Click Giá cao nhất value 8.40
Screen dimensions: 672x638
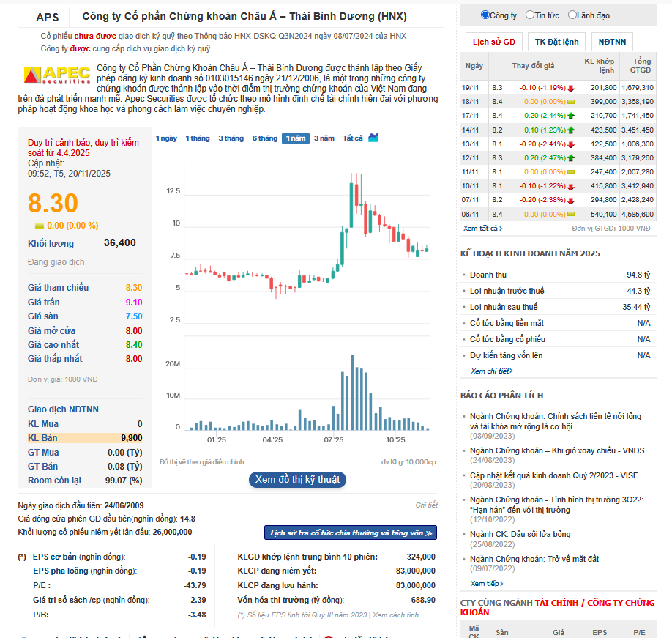[x=134, y=345]
